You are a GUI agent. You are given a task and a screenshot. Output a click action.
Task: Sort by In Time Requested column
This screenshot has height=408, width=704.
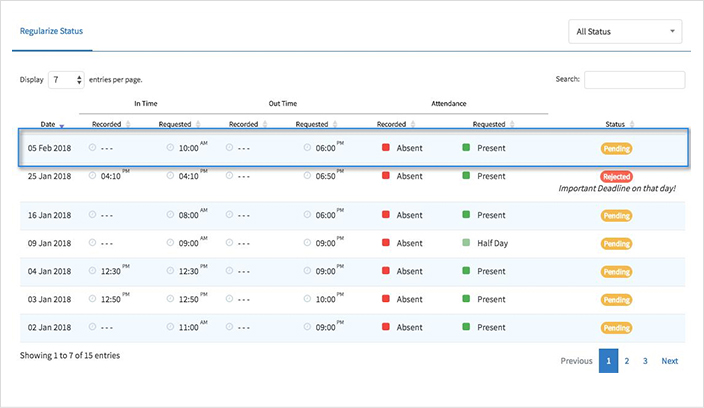[180, 124]
